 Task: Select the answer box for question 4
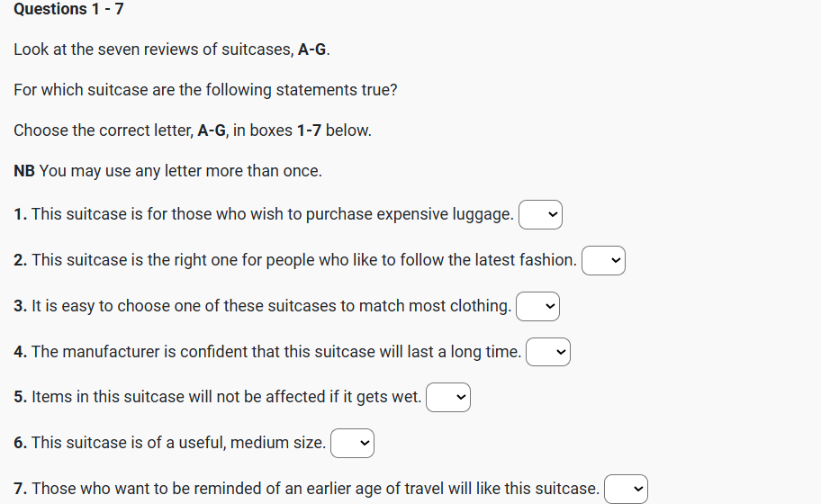click(548, 353)
